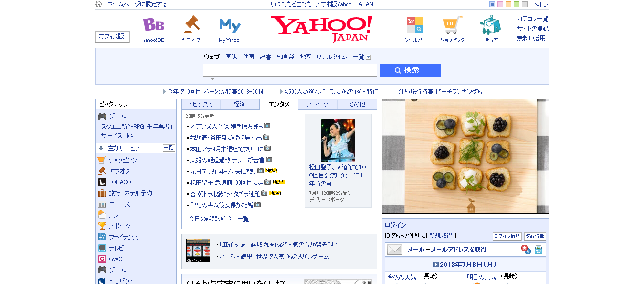644x284 pixels.
Task: Open the きっず robot icon
Action: 491,25
